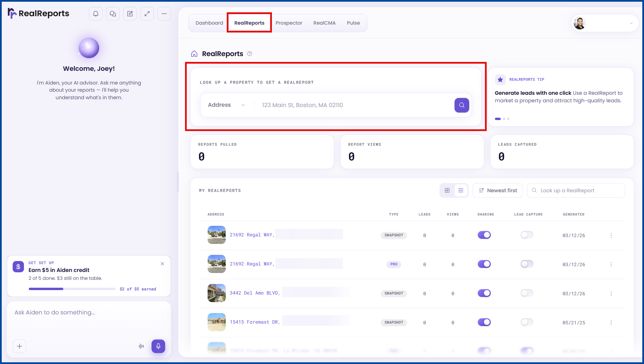
Task: Click the RealReports logo
Action: click(38, 13)
